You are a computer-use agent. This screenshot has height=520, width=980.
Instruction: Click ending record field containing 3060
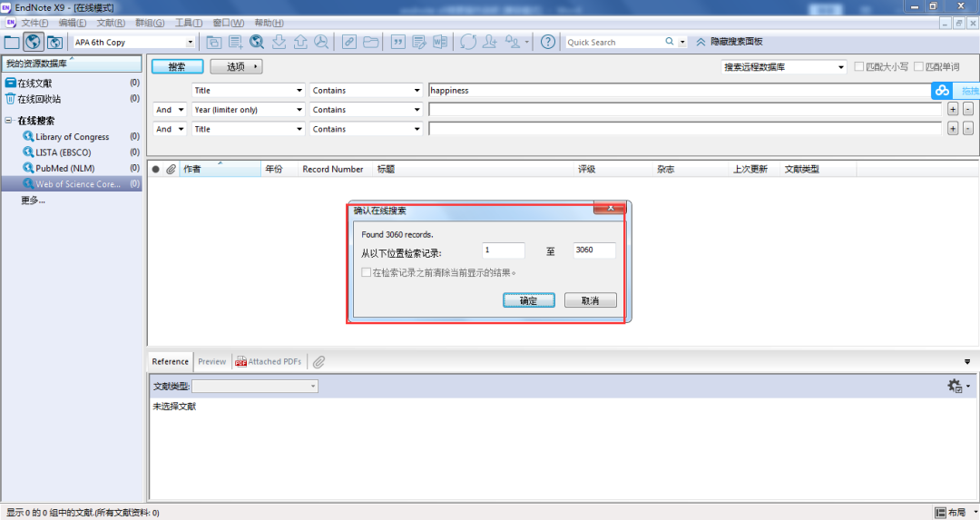point(594,250)
